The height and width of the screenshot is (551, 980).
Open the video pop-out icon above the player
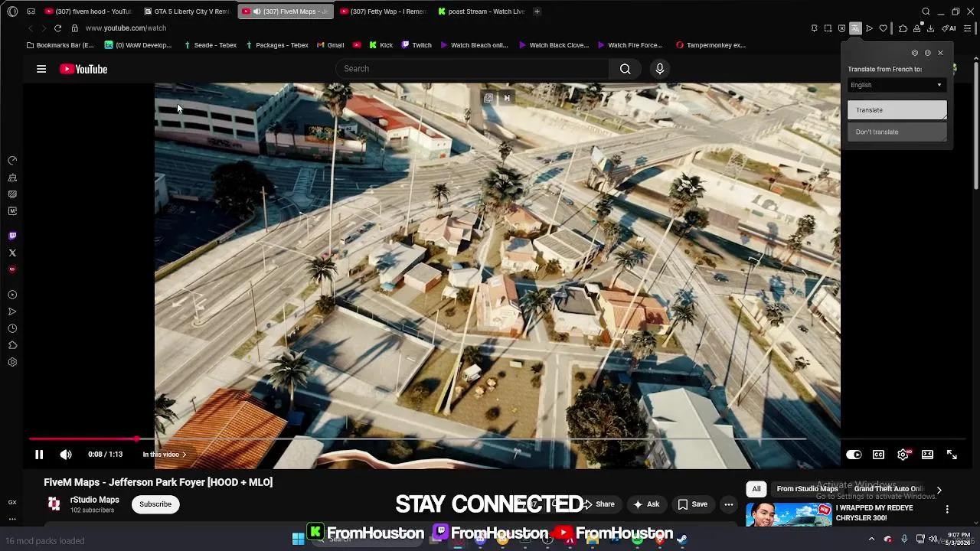tap(488, 98)
